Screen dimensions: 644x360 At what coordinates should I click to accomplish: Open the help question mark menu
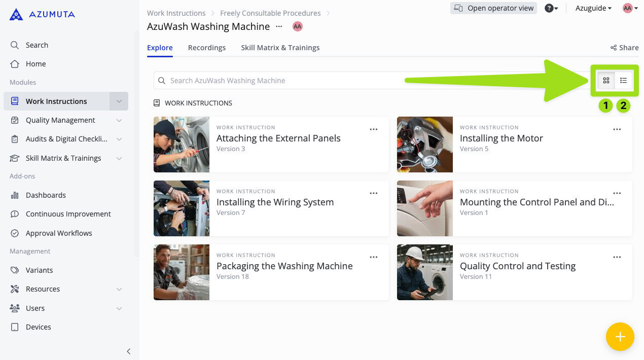(551, 8)
